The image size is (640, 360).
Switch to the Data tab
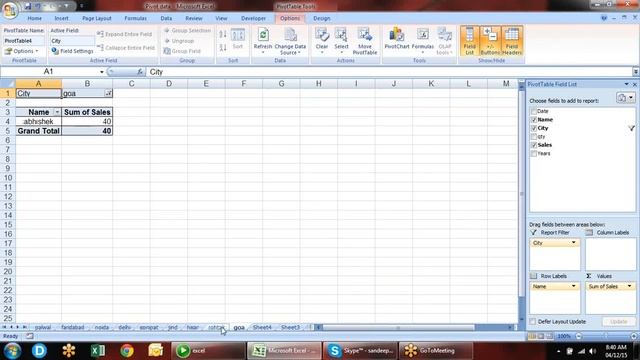click(x=166, y=18)
